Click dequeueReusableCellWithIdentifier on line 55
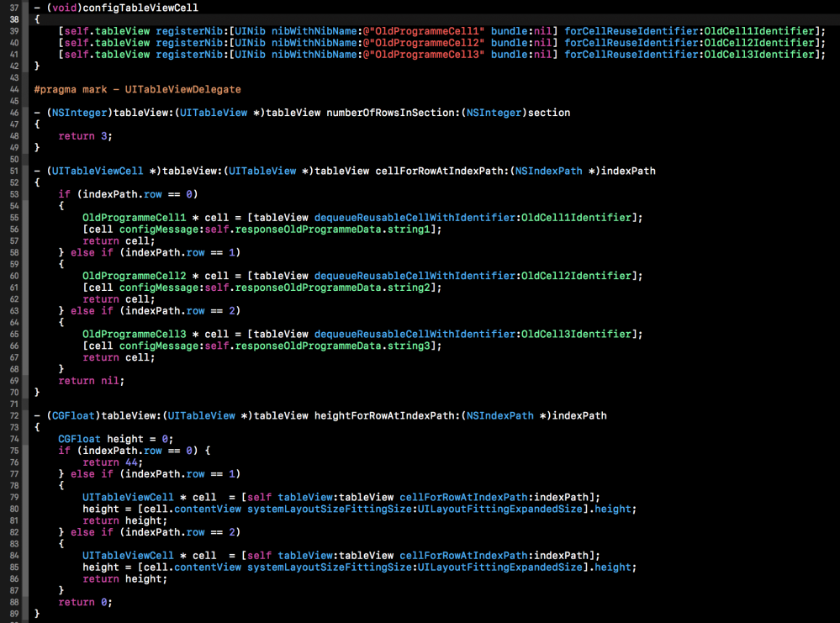The height and width of the screenshot is (623, 840). coord(415,218)
